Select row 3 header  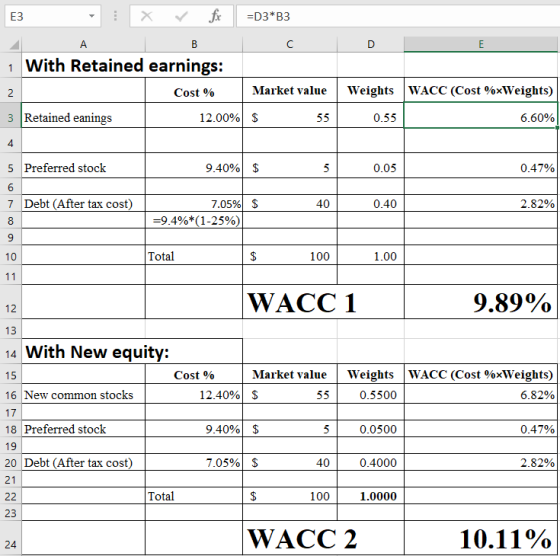[11, 115]
